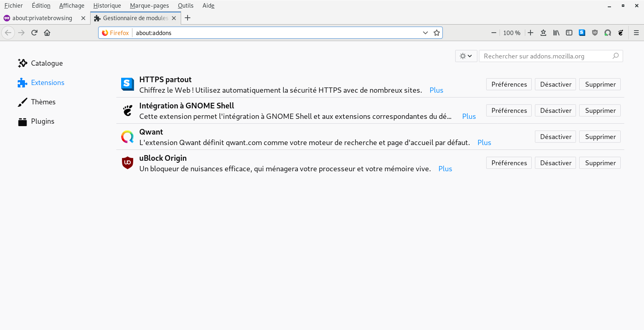Switch to the about:privatebrowsing tab
The image size is (644, 330).
[x=42, y=18]
